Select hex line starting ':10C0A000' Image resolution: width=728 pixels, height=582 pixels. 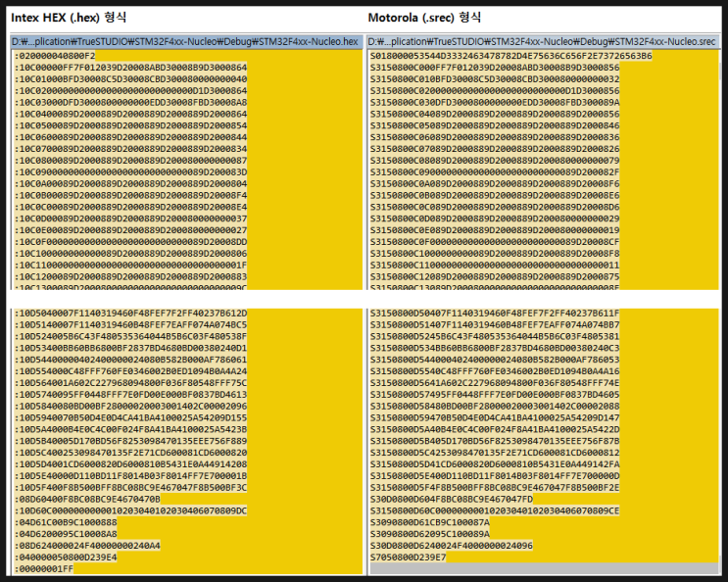pyautogui.click(x=130, y=184)
